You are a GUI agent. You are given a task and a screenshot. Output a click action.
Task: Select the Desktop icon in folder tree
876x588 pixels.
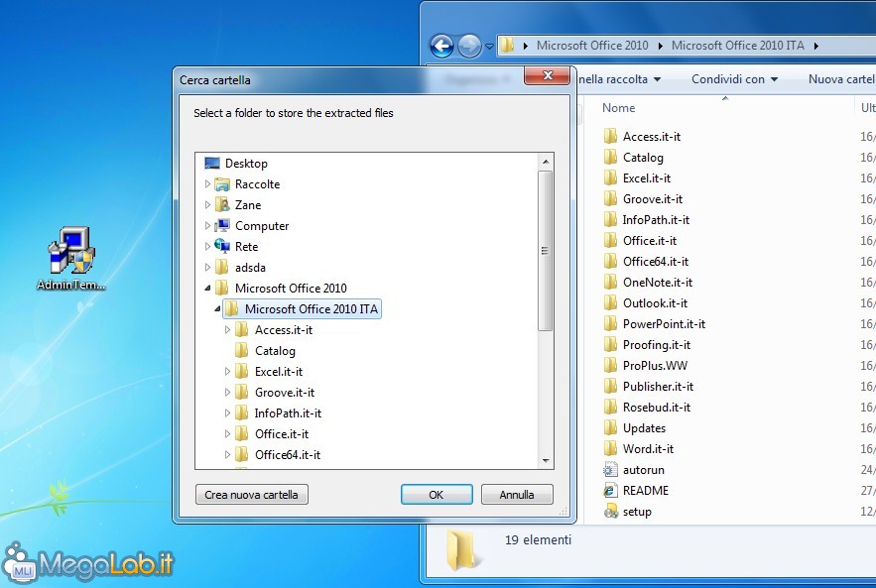tap(212, 163)
